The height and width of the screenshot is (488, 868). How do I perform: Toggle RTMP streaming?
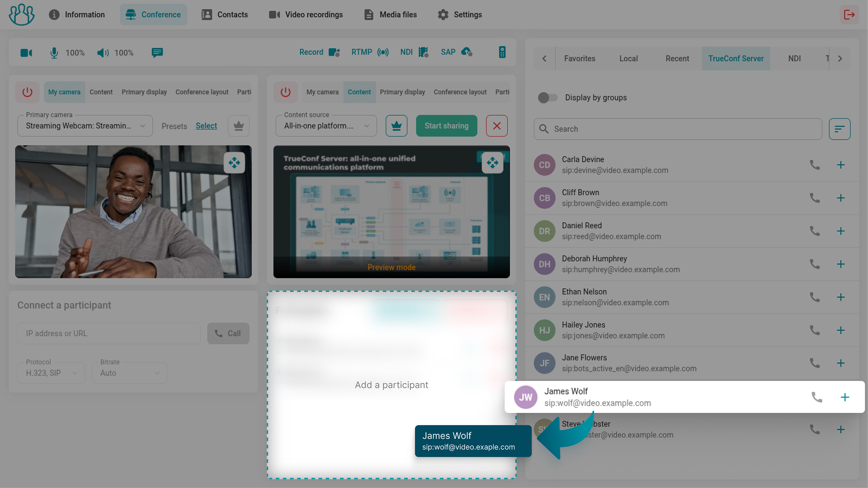click(x=370, y=52)
